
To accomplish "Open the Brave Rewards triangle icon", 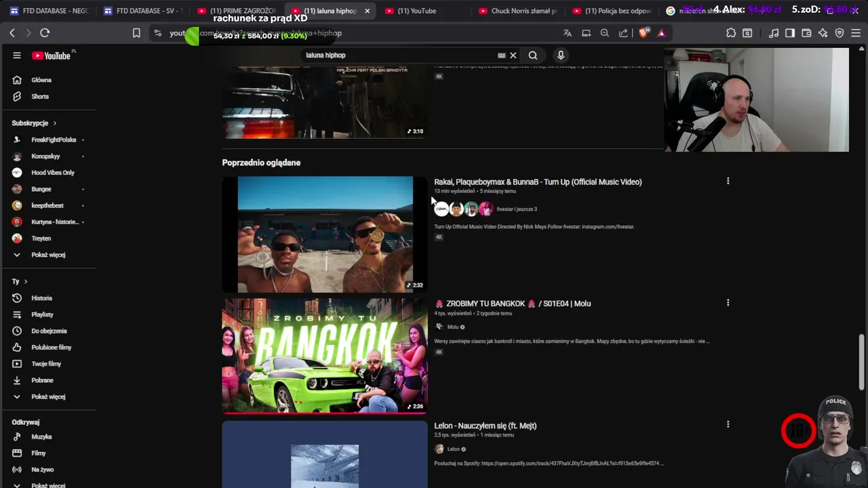I will (661, 33).
